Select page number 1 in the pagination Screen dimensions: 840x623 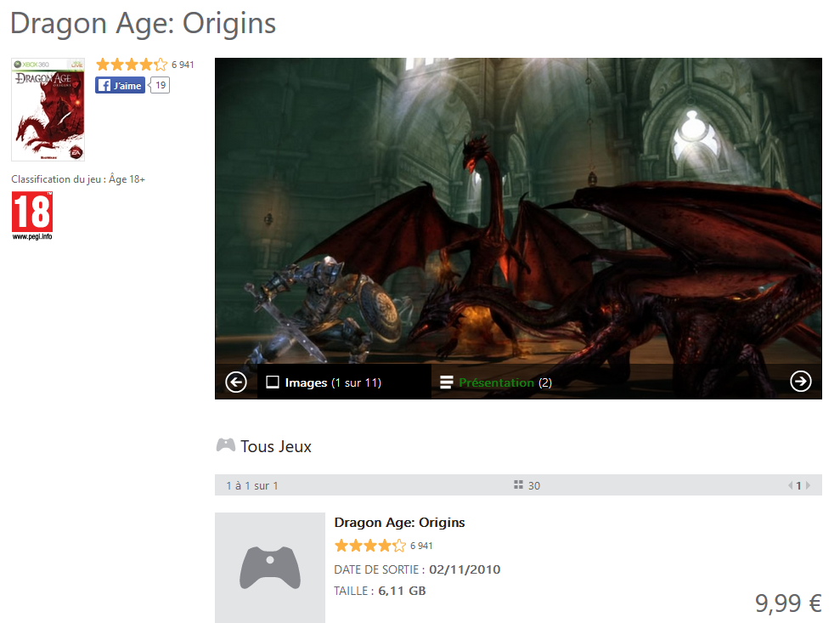[x=798, y=486]
